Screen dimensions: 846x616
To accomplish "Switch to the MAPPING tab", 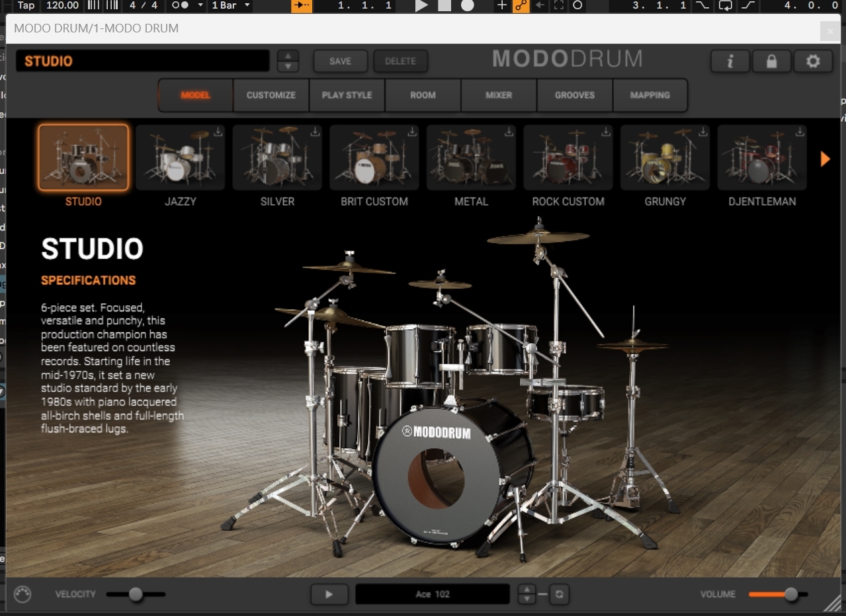I will coord(650,95).
